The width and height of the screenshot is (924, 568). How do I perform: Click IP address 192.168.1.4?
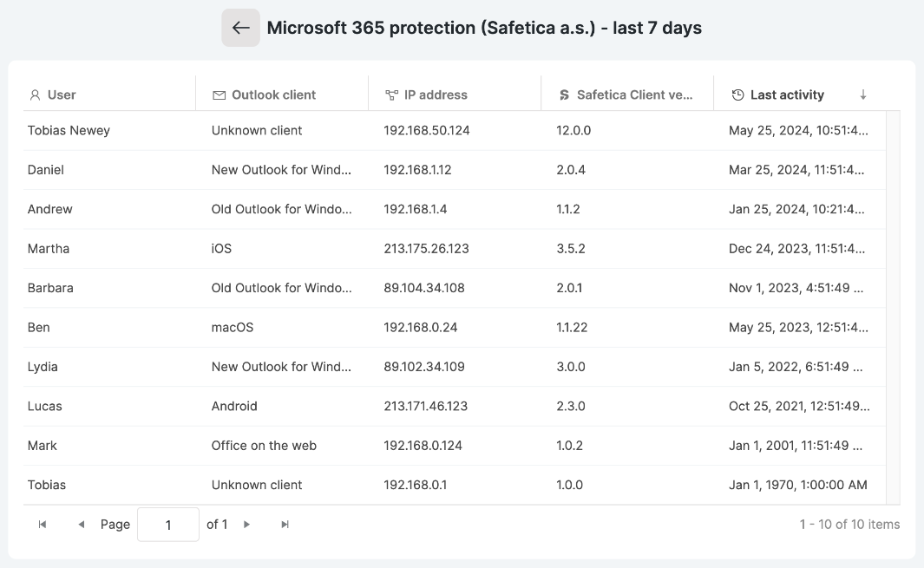[x=416, y=209]
